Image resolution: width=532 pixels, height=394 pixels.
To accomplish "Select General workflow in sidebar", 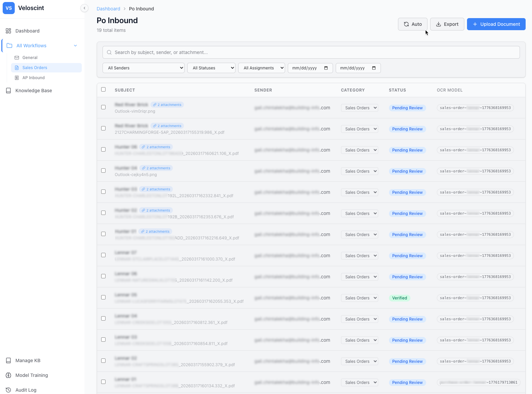I will point(30,58).
